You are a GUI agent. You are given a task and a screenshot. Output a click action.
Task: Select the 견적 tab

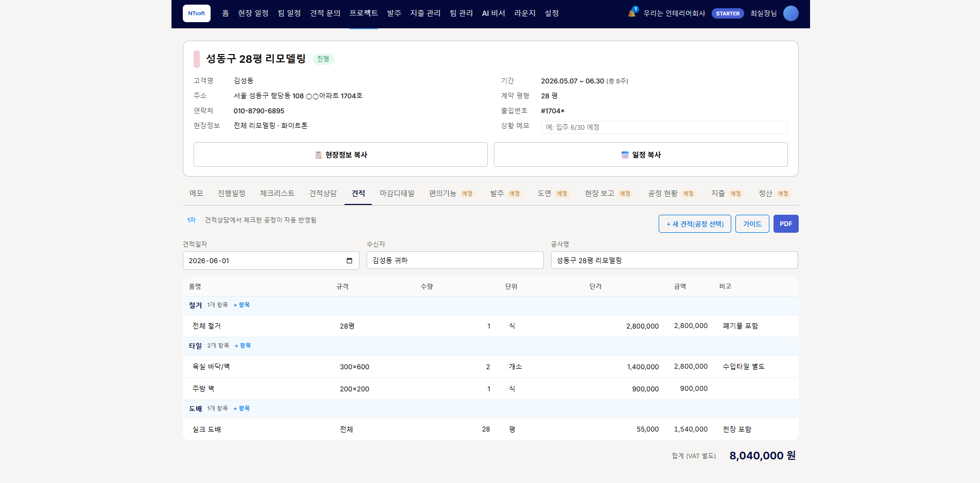[358, 194]
